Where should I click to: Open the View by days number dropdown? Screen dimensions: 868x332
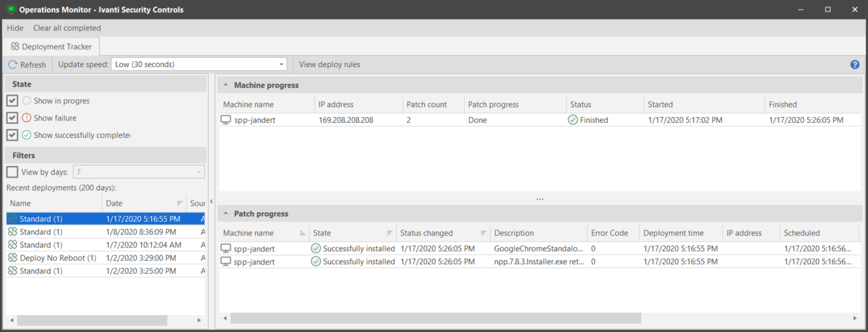point(199,172)
